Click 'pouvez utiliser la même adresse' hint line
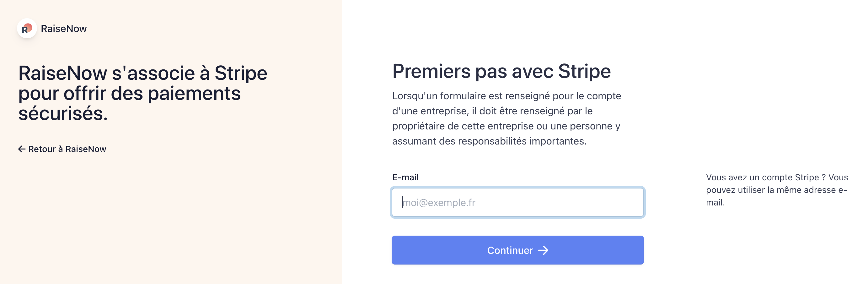Screen dimensions: 868x284 pyautogui.click(x=776, y=190)
